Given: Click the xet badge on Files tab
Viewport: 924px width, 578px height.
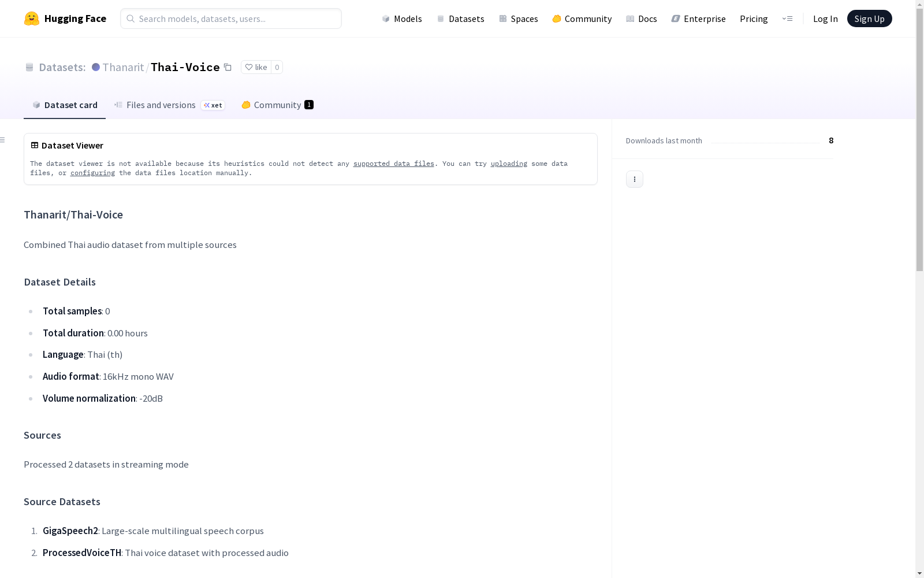Looking at the screenshot, I should click(x=213, y=105).
